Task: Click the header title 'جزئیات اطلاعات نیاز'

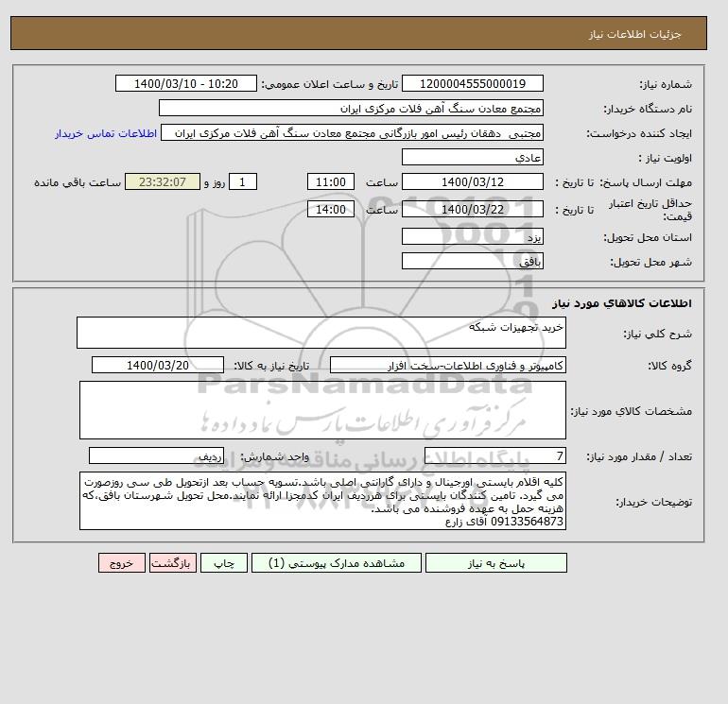Action: (634, 34)
